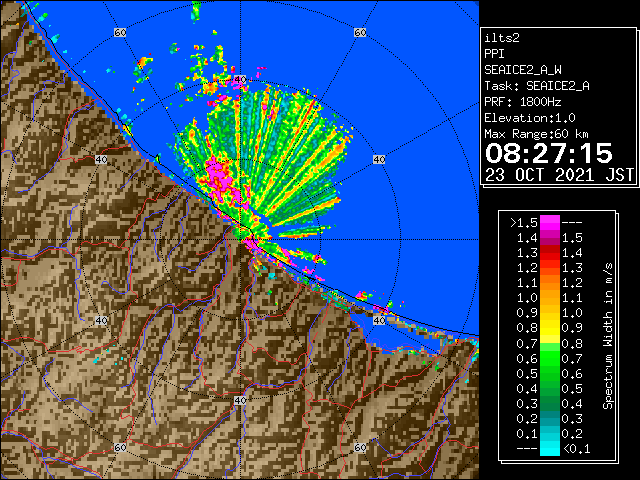
Task: Click the "40" range label south of radar center
Action: click(240, 400)
